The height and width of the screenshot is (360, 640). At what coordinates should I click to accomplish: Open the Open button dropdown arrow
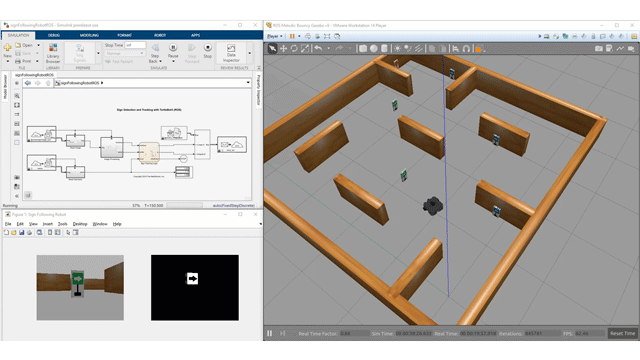(38, 45)
